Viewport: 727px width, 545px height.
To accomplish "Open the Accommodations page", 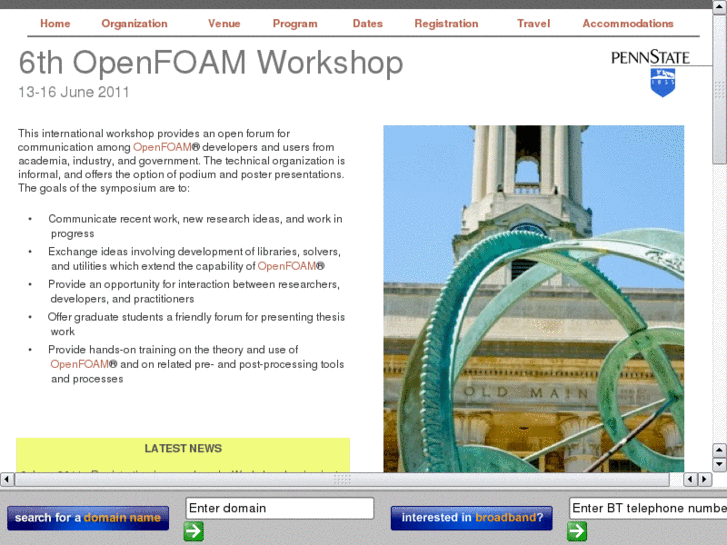I will click(x=628, y=24).
